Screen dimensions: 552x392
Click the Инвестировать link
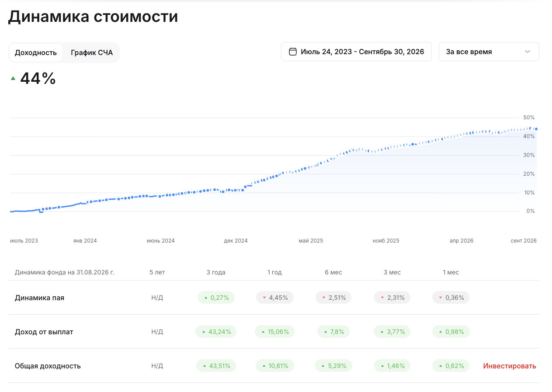coord(510,366)
